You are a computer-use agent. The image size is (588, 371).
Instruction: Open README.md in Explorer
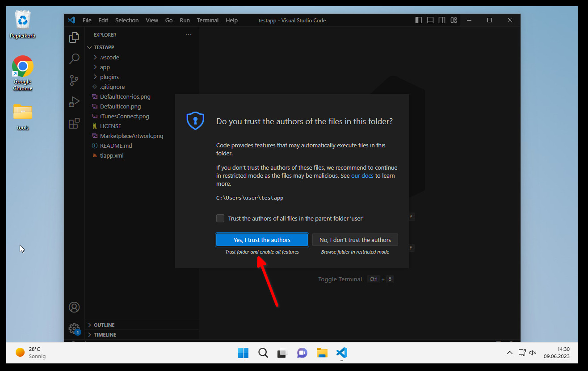[x=142, y=146]
